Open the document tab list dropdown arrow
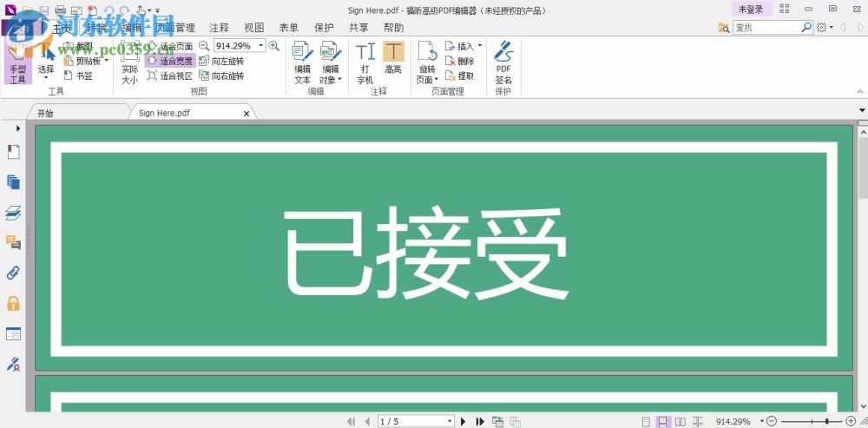Image resolution: width=868 pixels, height=428 pixels. [862, 109]
